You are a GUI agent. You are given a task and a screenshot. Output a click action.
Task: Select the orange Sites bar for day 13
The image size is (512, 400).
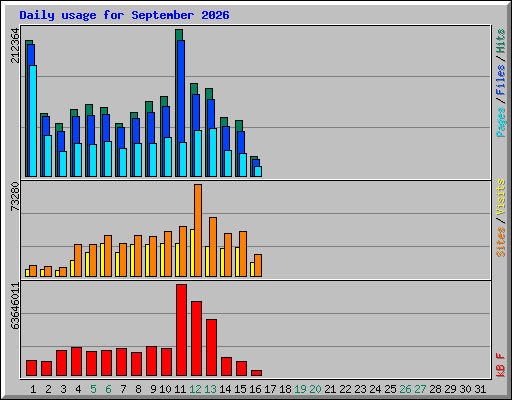tap(213, 247)
